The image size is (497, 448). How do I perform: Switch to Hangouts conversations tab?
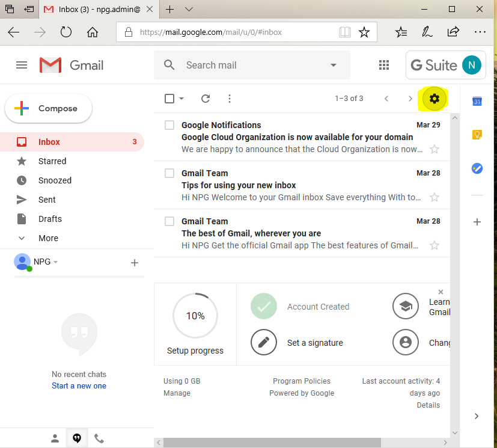point(77,438)
